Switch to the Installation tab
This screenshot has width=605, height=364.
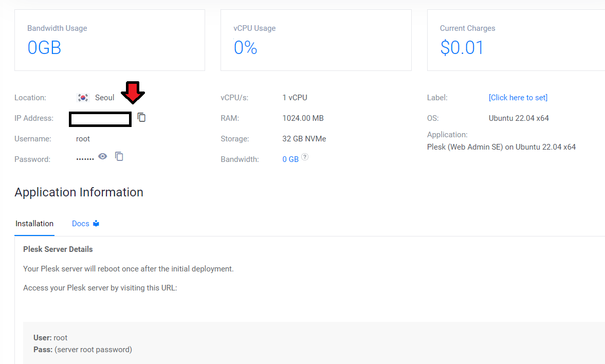pyautogui.click(x=34, y=224)
